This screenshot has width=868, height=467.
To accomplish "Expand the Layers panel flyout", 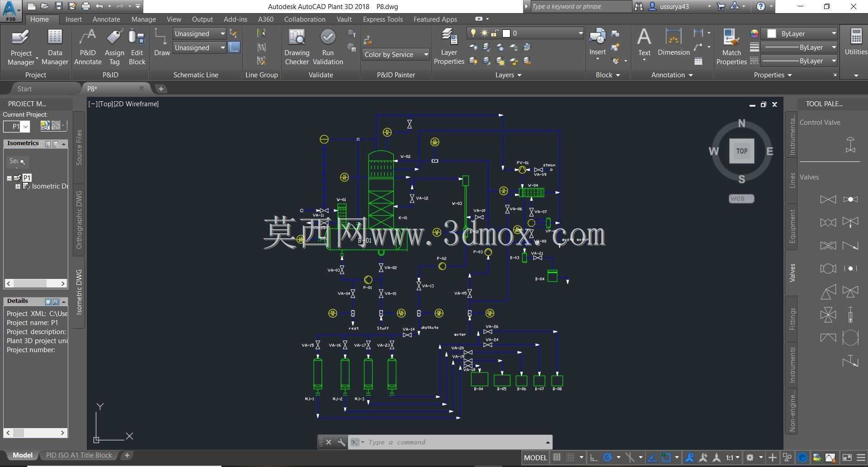I will pos(508,75).
